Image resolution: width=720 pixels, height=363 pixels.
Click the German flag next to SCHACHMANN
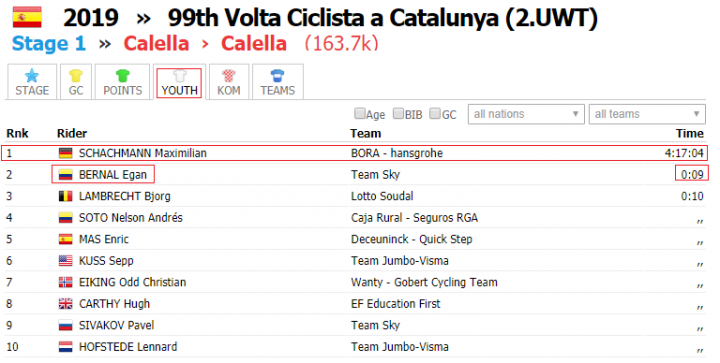(66, 153)
